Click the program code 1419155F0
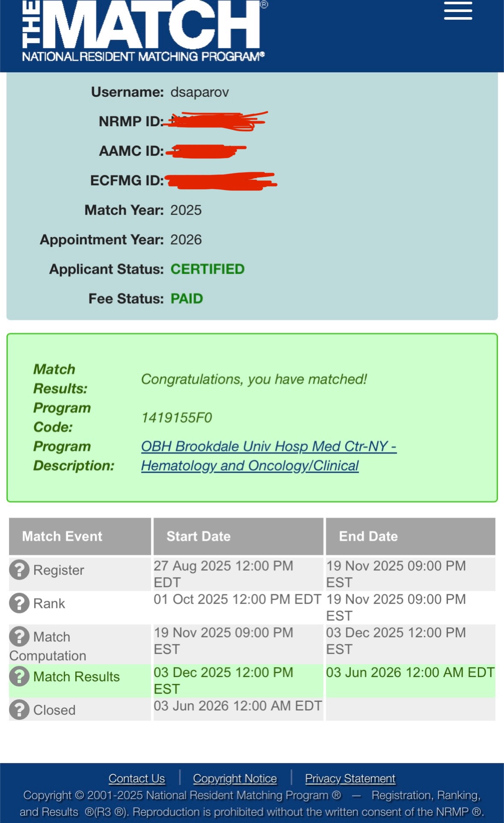The height and width of the screenshot is (823, 504). 177,418
